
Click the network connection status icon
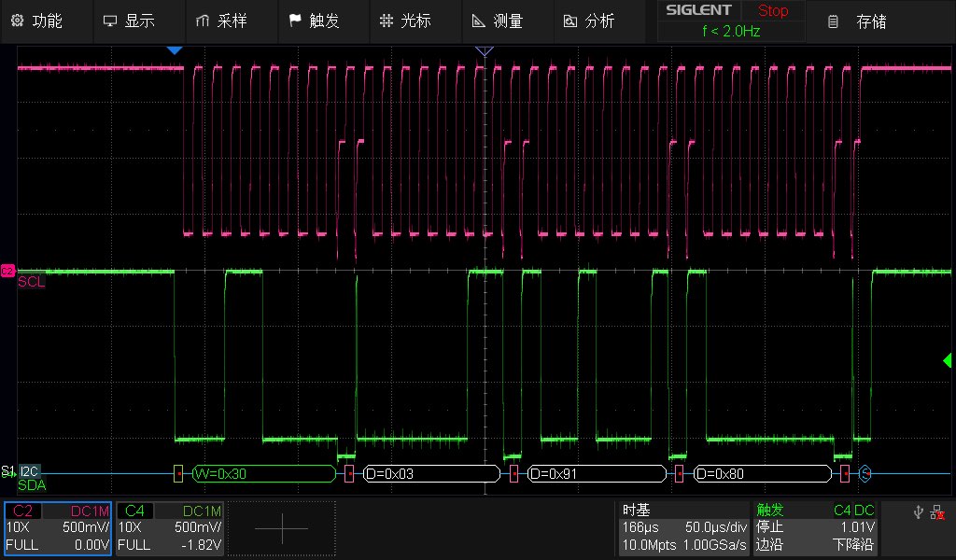click(937, 512)
